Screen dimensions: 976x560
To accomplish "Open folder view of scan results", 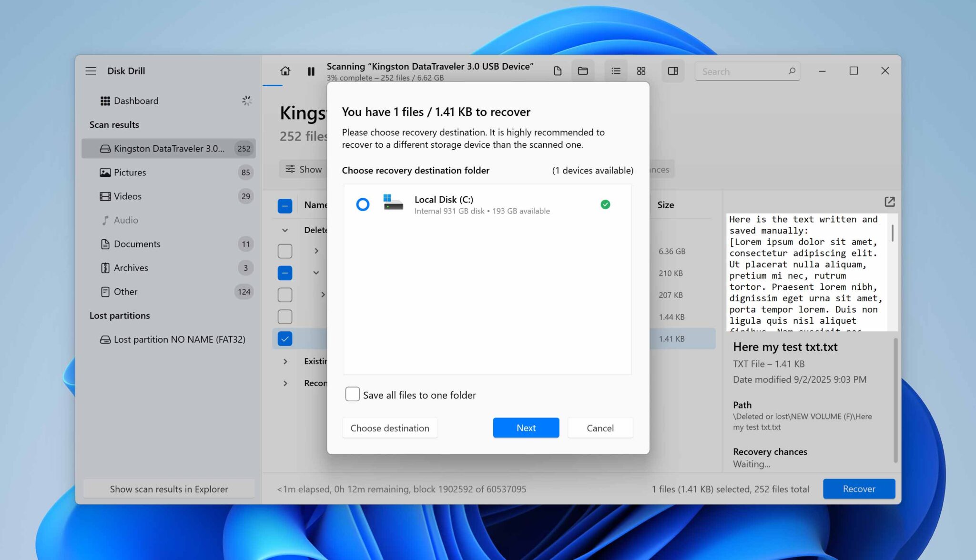I will pos(582,71).
